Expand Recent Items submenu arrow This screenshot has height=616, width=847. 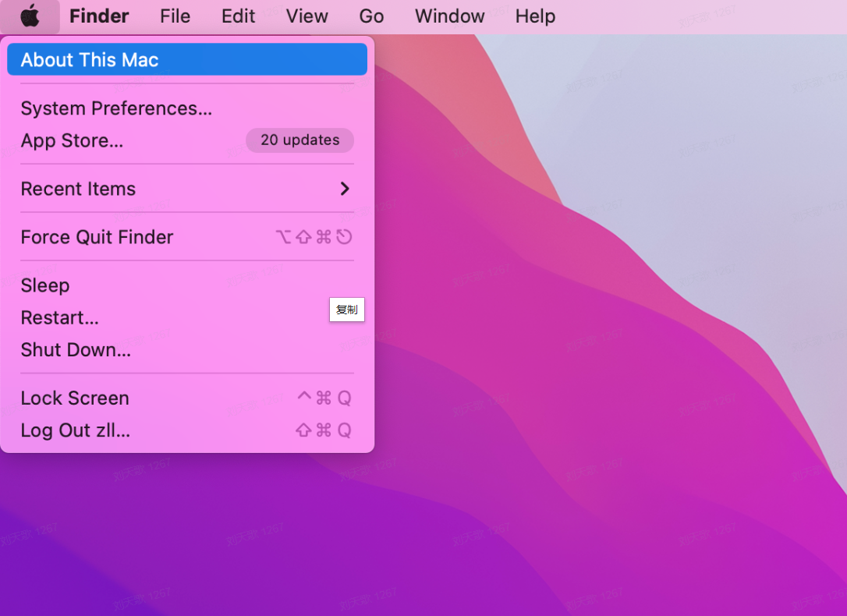click(x=345, y=189)
